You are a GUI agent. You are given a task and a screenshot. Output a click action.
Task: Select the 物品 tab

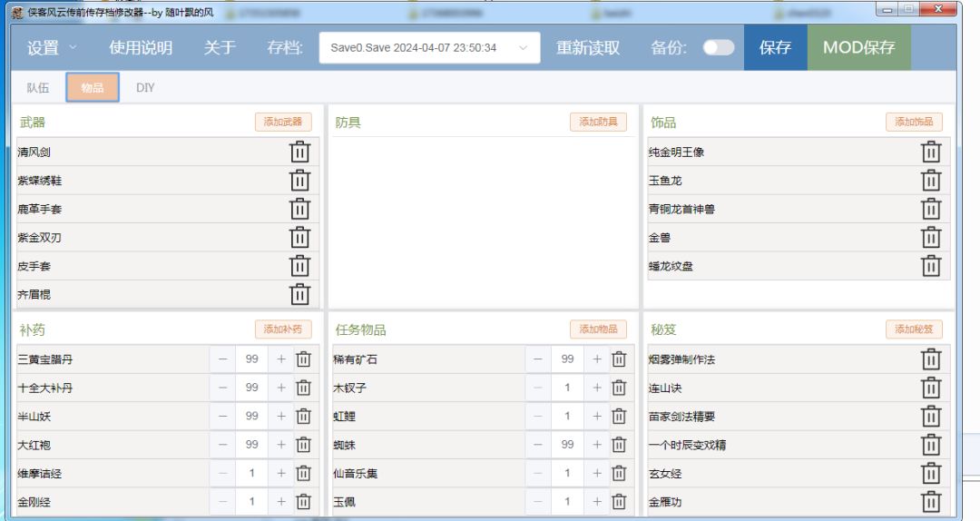coord(93,87)
